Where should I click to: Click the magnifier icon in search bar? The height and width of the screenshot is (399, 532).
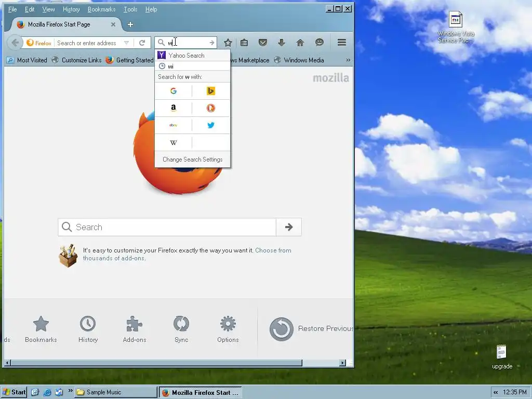162,43
